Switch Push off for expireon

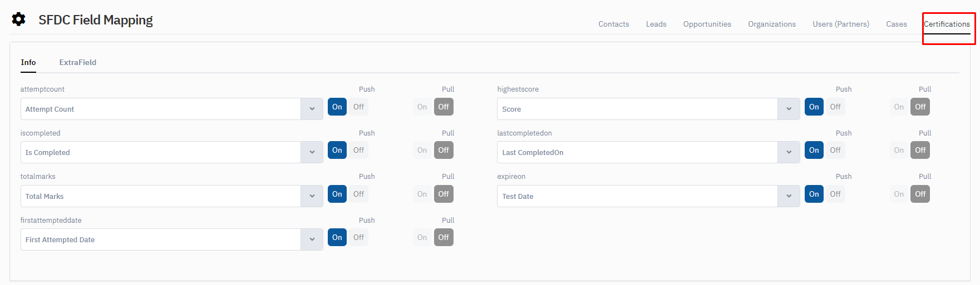(835, 194)
